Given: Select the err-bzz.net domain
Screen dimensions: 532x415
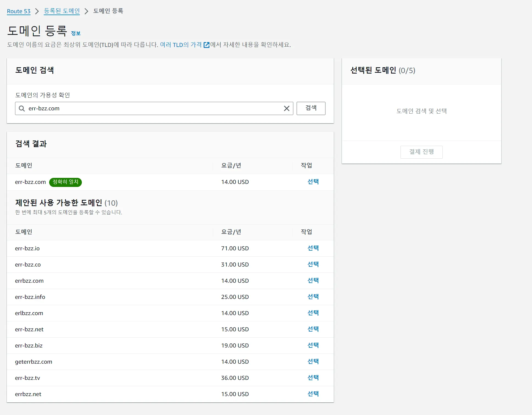Looking at the screenshot, I should coord(313,329).
